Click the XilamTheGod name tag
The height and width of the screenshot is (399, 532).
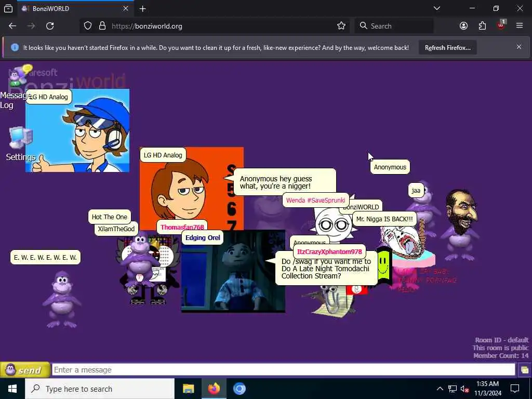(116, 229)
